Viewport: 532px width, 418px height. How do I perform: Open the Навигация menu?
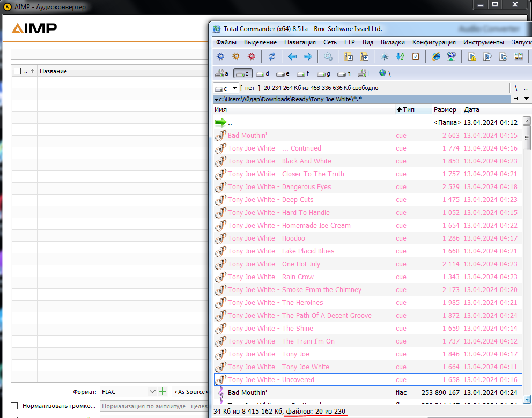(300, 42)
